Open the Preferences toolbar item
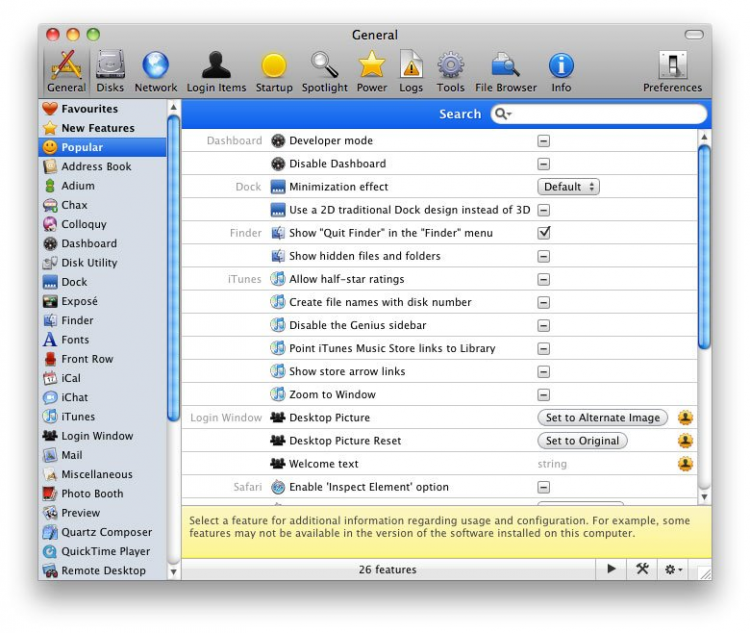The width and height of the screenshot is (750, 633). coord(672,71)
